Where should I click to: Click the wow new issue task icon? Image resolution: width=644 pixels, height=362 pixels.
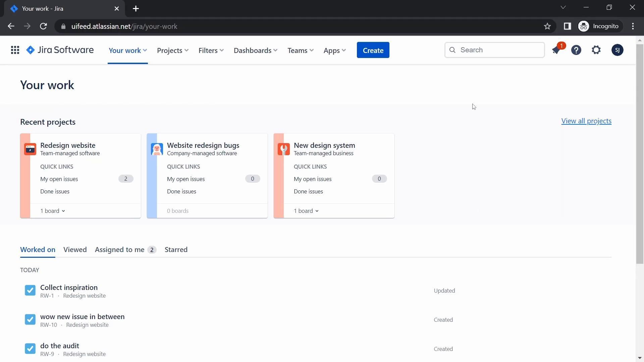(x=30, y=319)
